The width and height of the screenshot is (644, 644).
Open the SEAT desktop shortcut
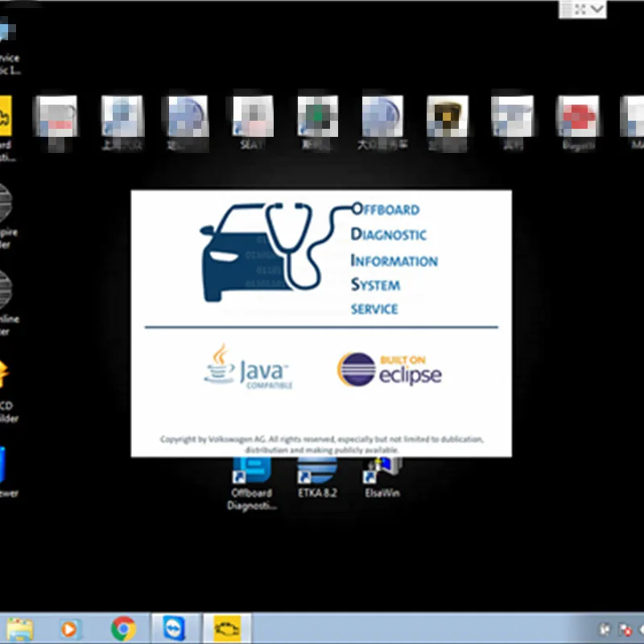click(253, 122)
